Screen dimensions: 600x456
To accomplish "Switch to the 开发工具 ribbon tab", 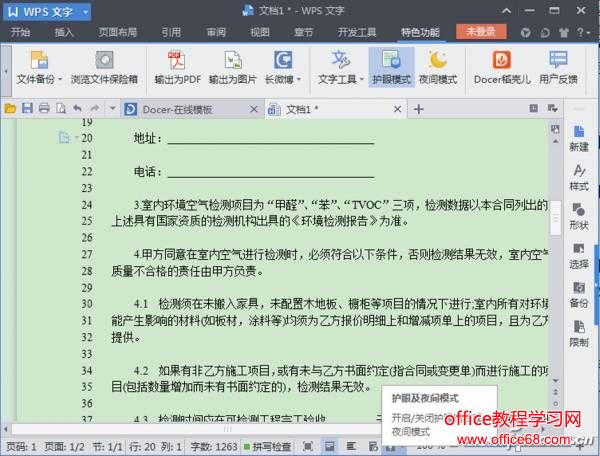I will pos(357,32).
